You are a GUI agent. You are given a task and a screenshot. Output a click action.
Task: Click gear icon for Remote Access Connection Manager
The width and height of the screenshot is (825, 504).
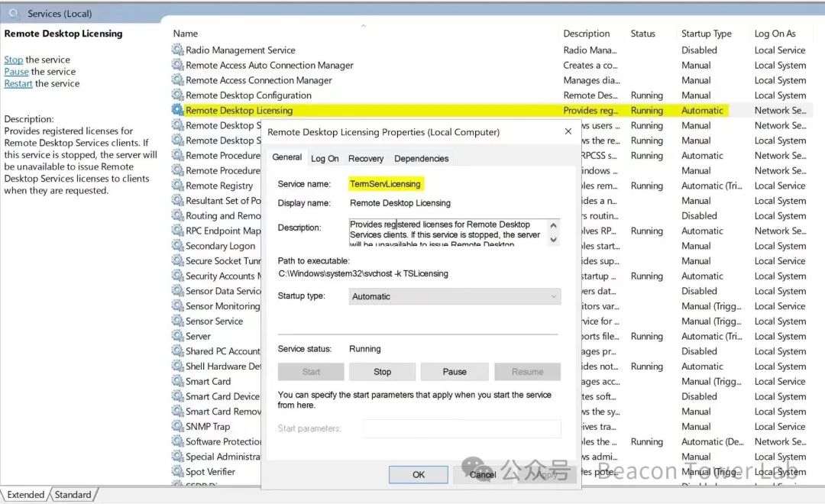(x=177, y=79)
